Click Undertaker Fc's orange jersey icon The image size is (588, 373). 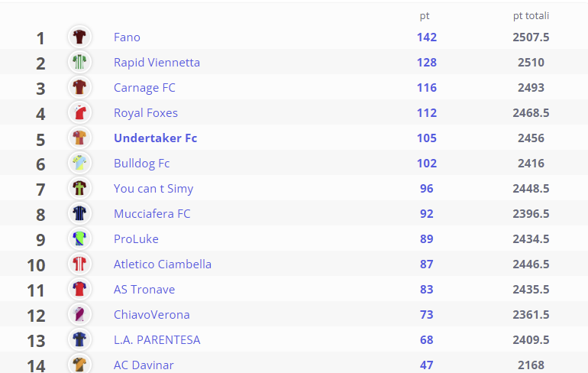pos(79,138)
